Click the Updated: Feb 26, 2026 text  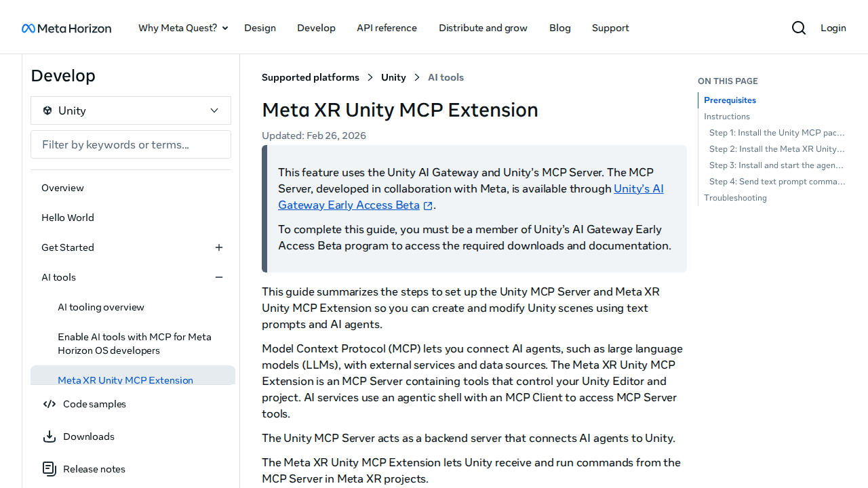[314, 136]
